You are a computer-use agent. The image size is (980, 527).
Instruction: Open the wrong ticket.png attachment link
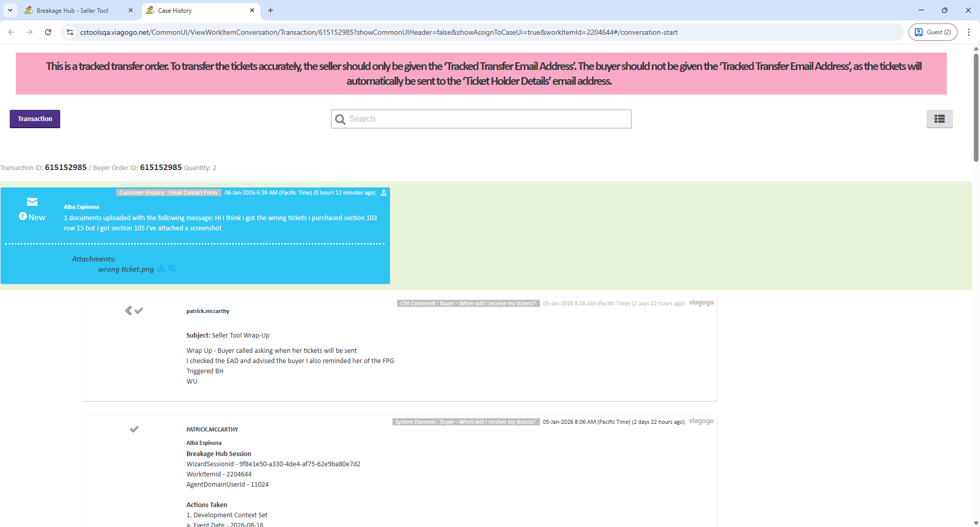pos(126,269)
